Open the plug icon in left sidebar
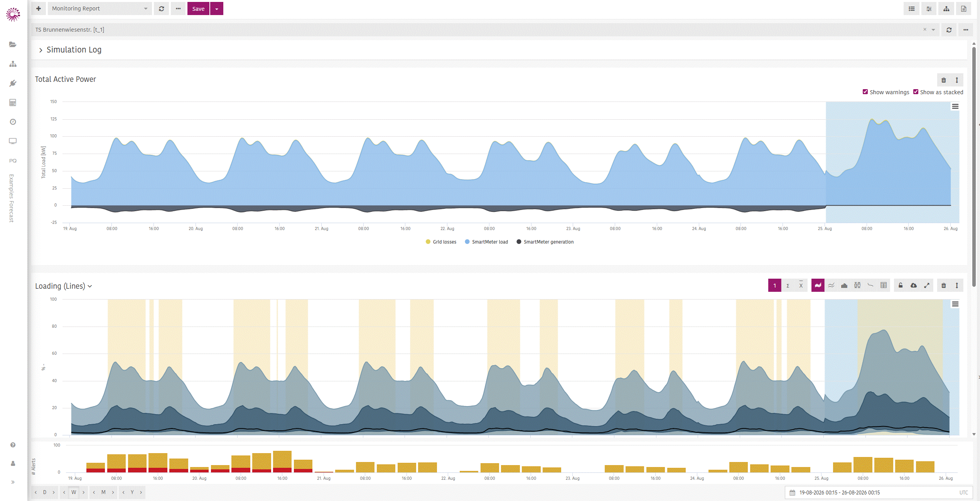This screenshot has height=501, width=980. (13, 83)
